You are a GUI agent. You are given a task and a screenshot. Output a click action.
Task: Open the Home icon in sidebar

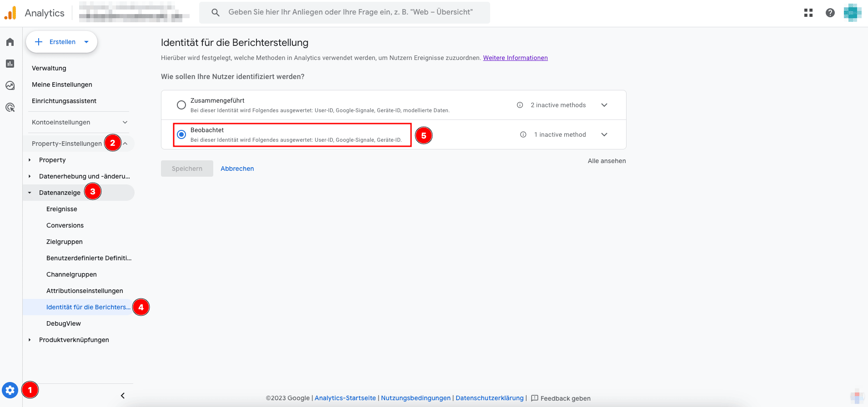click(x=10, y=42)
